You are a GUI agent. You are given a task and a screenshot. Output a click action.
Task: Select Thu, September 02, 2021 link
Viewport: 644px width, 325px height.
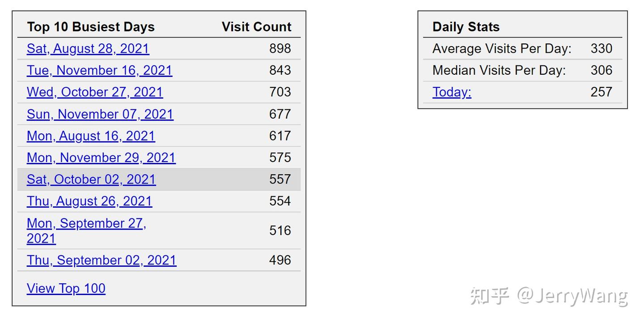pos(102,260)
